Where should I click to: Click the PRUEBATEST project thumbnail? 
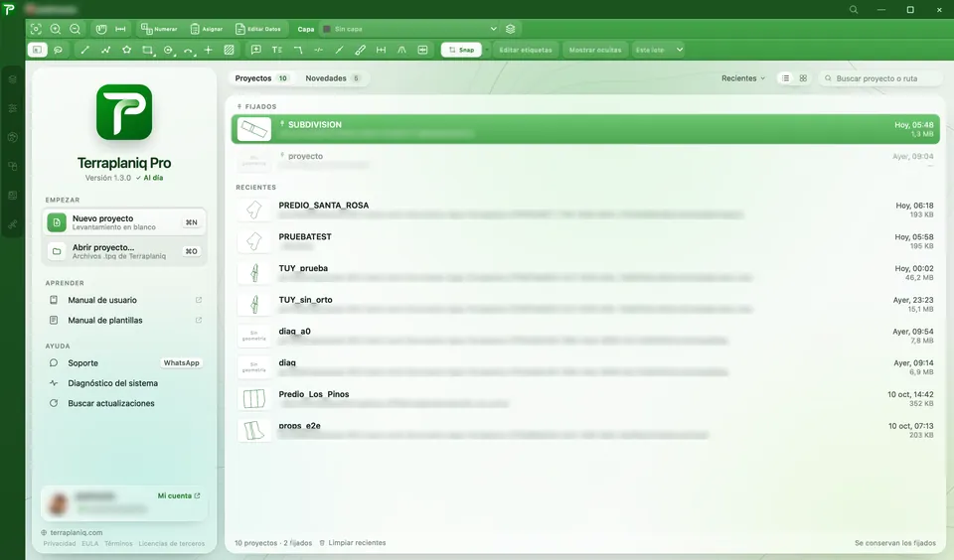254,241
